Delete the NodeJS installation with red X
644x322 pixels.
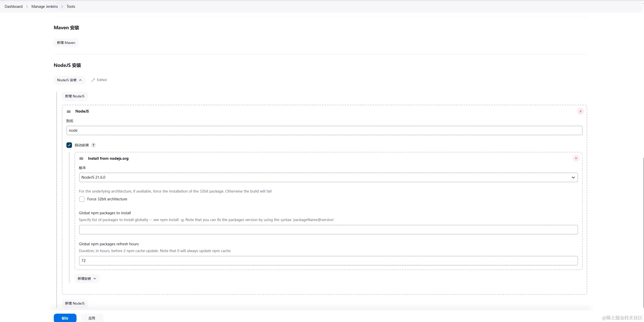click(580, 111)
